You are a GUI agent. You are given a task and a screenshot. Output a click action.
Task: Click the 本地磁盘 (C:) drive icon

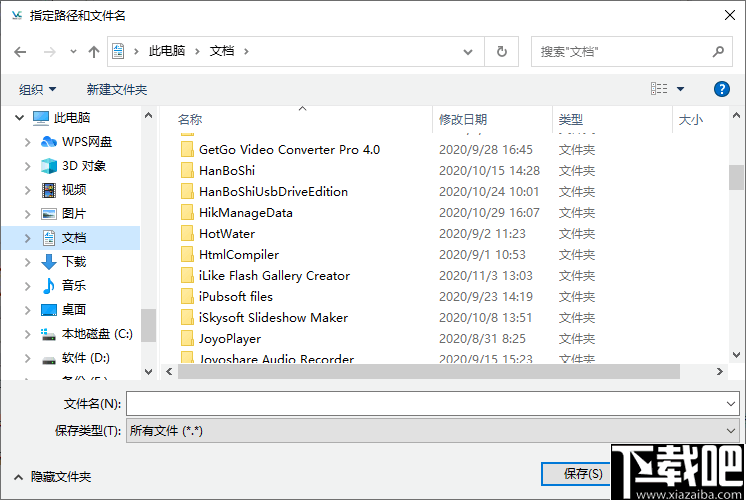49,334
